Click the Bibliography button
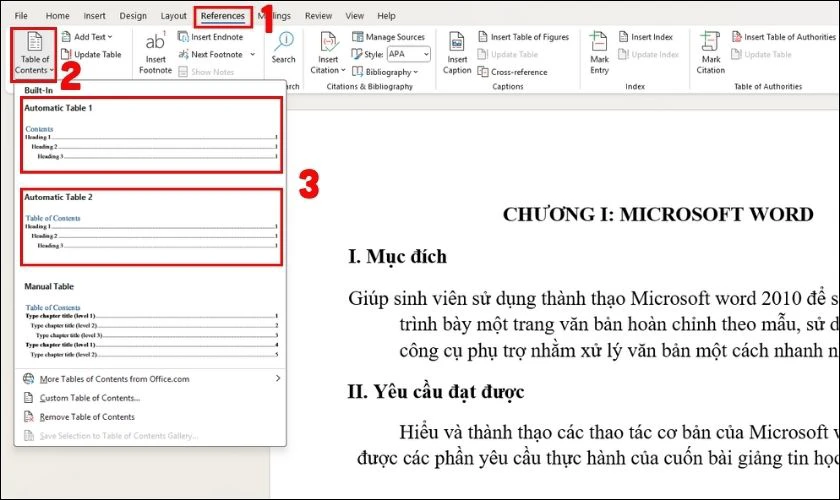The width and height of the screenshot is (840, 500). click(x=385, y=72)
